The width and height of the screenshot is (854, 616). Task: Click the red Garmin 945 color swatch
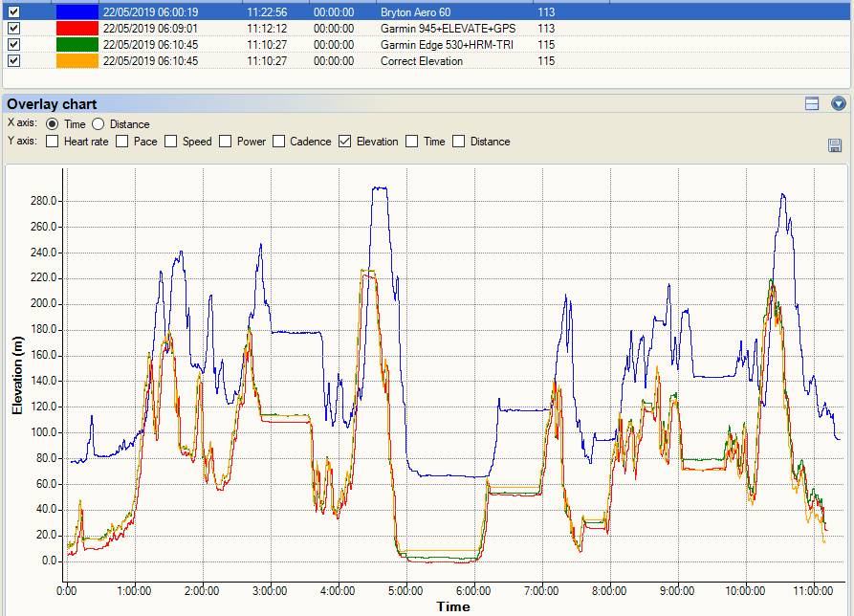point(77,29)
